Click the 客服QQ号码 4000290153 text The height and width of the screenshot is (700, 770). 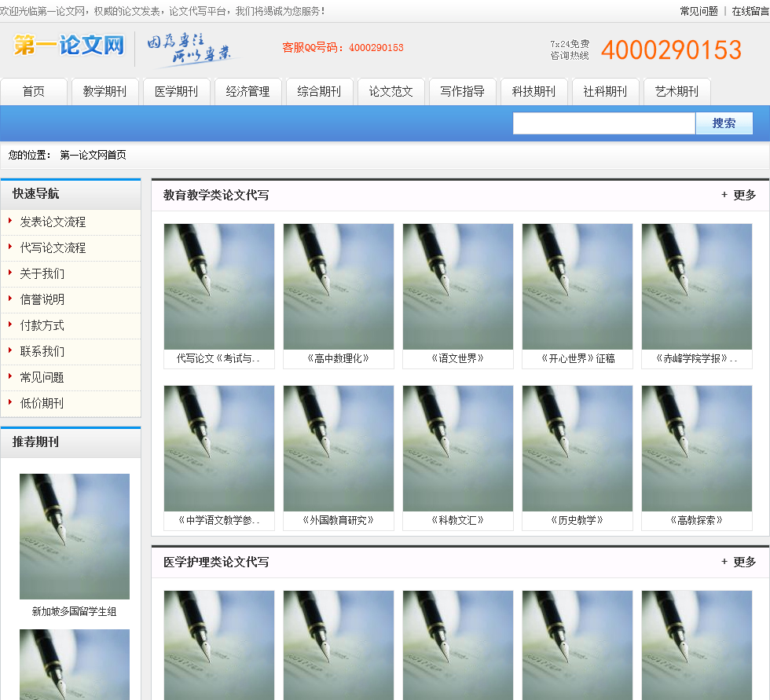(343, 48)
